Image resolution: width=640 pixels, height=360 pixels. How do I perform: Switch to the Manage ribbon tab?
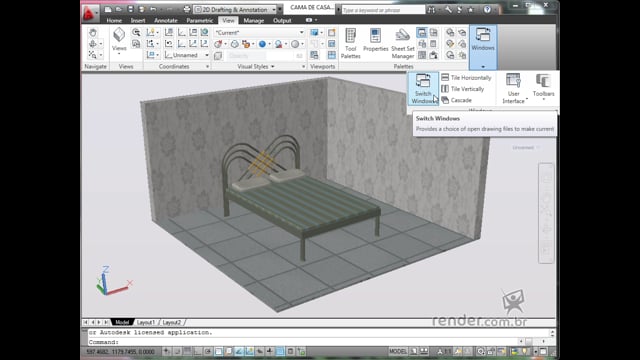tap(253, 20)
